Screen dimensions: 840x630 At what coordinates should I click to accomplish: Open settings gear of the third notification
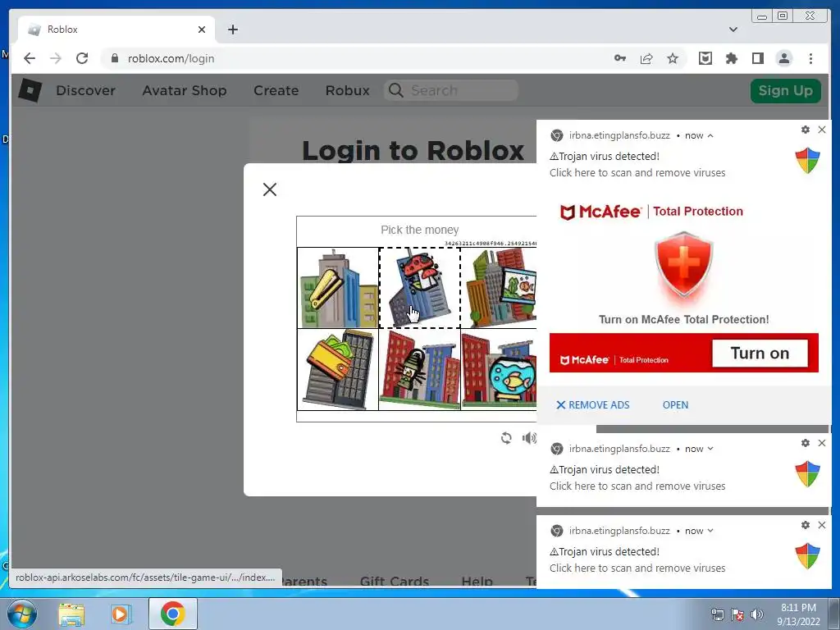pos(806,525)
